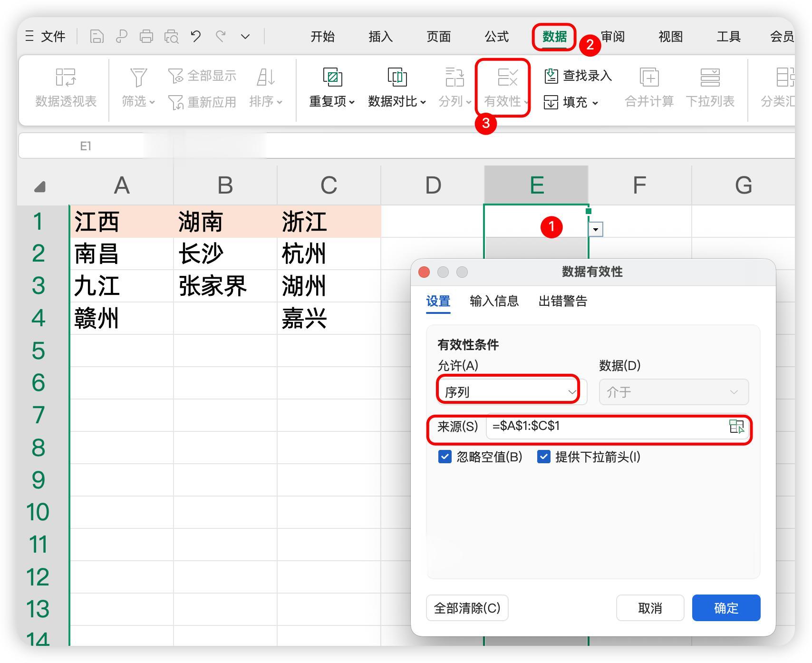Image resolution: width=812 pixels, height=663 pixels.
Task: Redo the last undone action
Action: 221,36
